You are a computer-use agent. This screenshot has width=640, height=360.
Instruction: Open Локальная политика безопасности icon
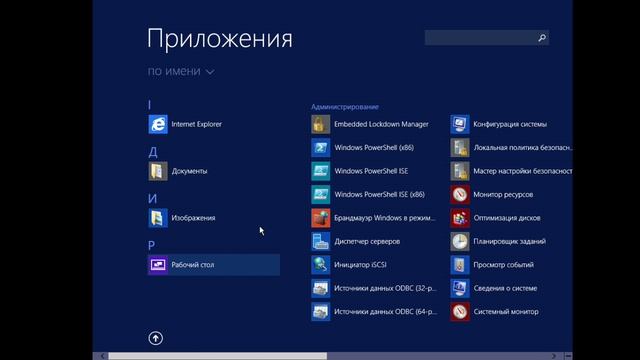(460, 148)
